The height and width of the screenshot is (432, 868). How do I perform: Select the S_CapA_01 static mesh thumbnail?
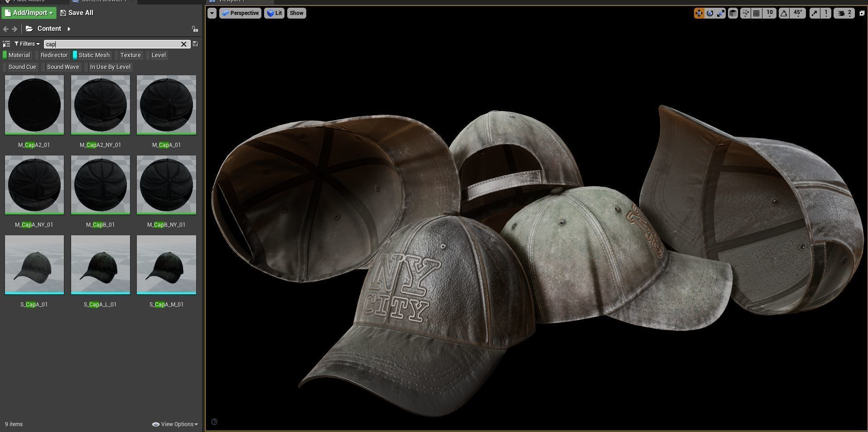point(34,265)
